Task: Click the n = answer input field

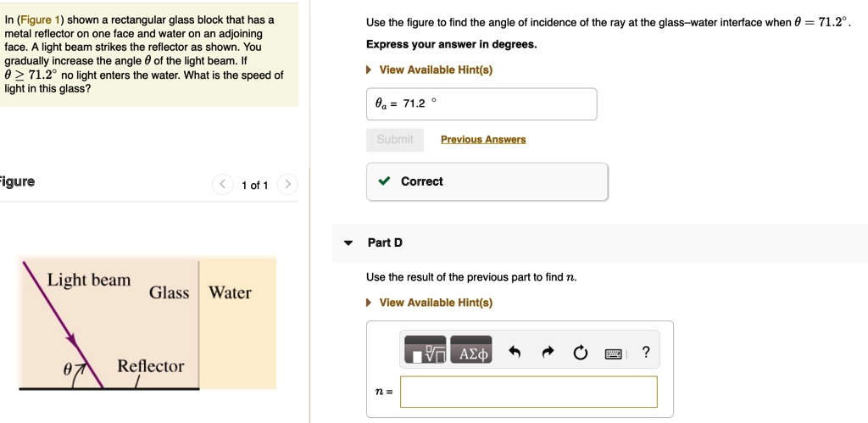Action: [528, 392]
